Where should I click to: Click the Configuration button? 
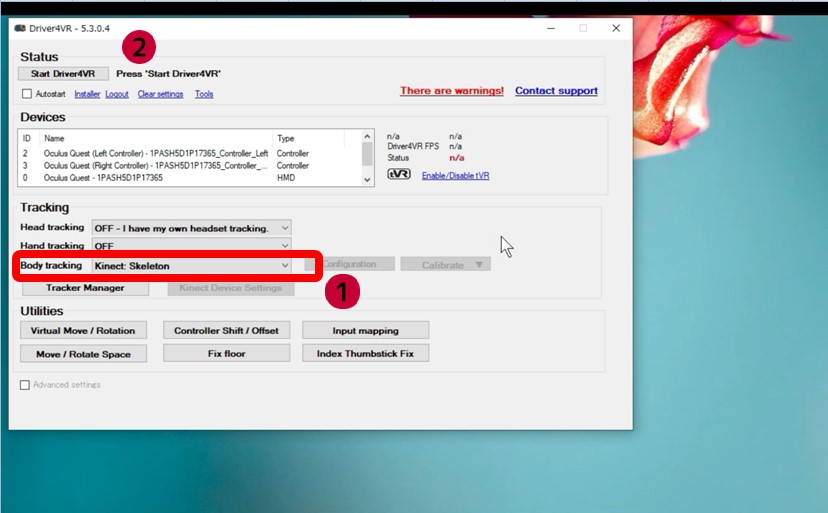click(350, 264)
